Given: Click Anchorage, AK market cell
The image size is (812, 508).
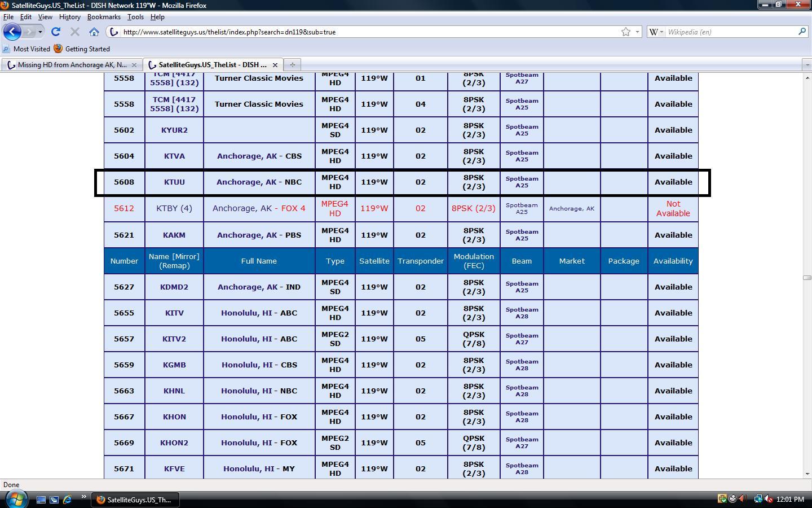Looking at the screenshot, I should pyautogui.click(x=572, y=209).
